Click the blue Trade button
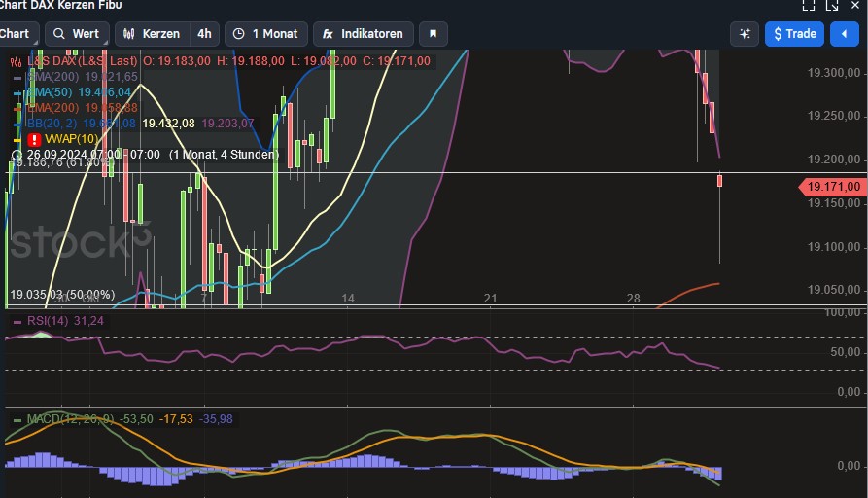 click(794, 34)
